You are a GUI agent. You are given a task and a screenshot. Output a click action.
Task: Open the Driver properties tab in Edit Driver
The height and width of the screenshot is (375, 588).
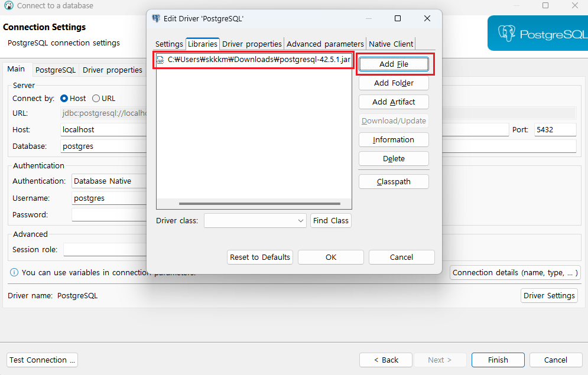click(252, 44)
